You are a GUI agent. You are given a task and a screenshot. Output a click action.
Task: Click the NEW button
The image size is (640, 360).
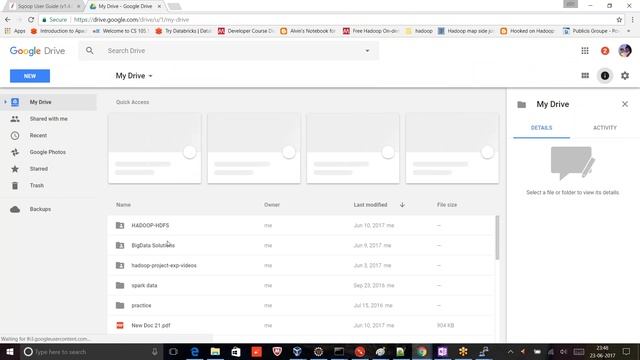(30, 76)
